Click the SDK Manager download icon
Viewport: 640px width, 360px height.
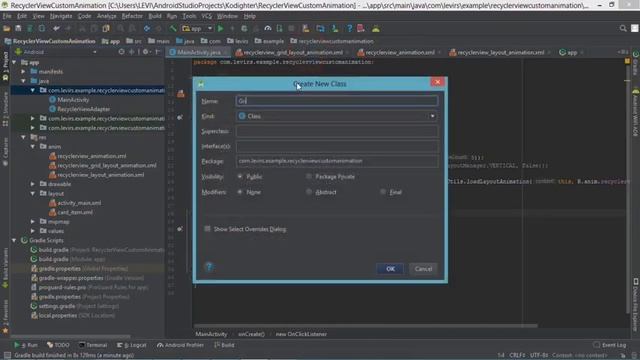335,29
